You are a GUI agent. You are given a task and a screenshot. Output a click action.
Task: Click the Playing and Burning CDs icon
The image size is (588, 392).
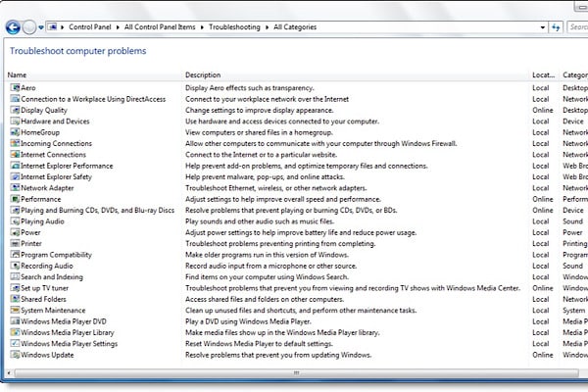(x=15, y=210)
